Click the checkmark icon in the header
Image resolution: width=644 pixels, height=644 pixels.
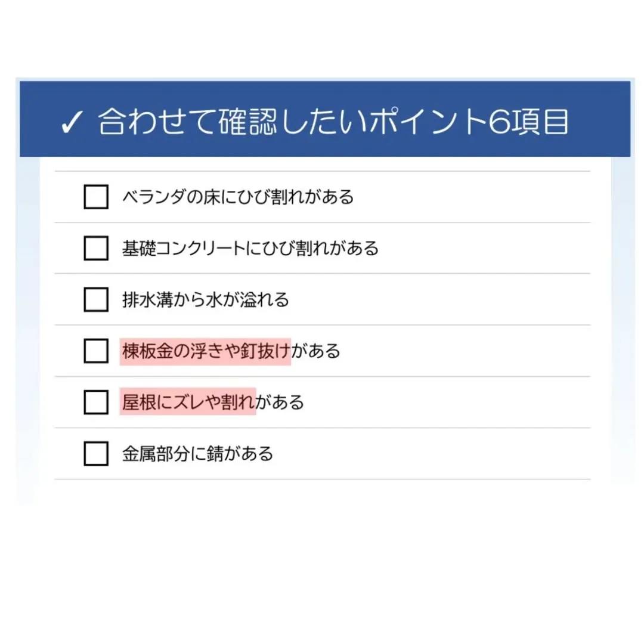pos(71,123)
